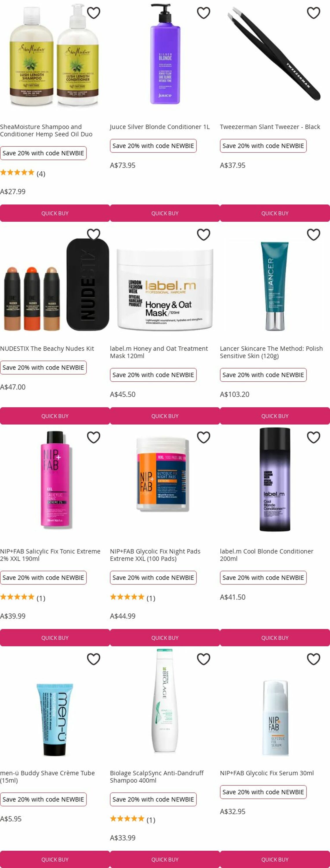330x868 pixels.
Task: Heart the men-ü Buddy Shave Crème Tube
Action: tap(94, 659)
